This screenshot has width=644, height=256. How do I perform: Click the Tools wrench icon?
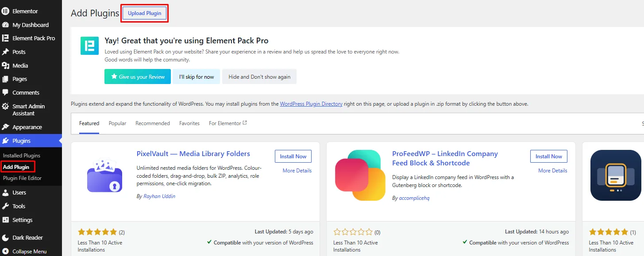coord(5,206)
